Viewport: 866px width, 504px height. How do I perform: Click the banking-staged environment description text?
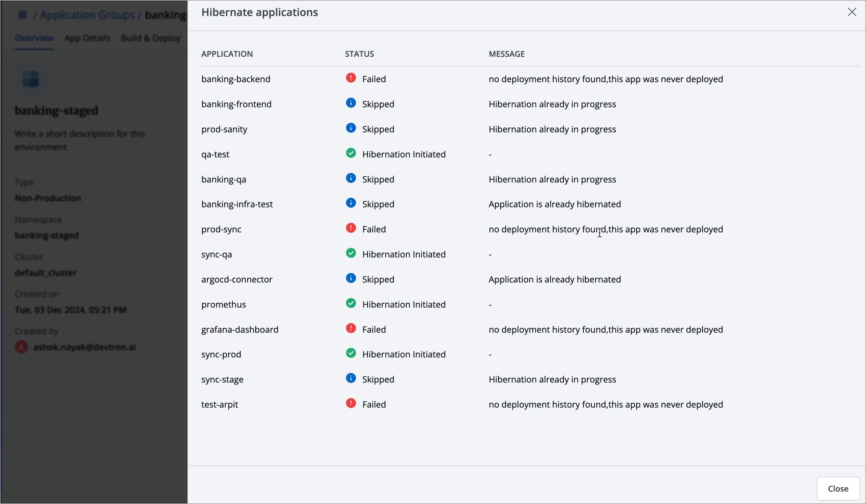coord(80,140)
